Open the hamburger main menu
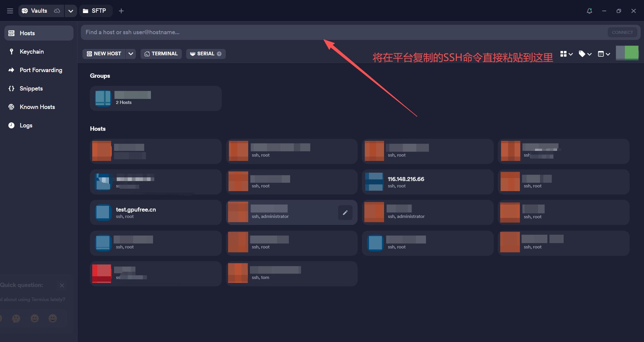The image size is (644, 342). (x=10, y=11)
